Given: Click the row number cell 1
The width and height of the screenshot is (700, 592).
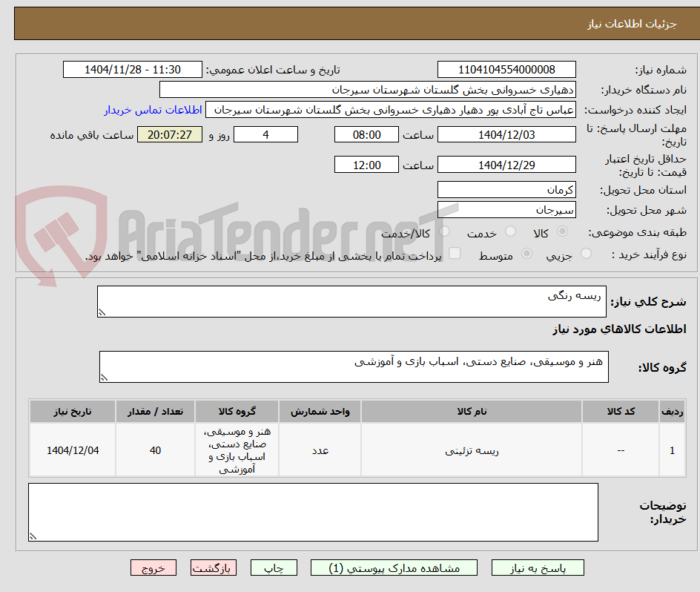Looking at the screenshot, I should pos(673,450).
